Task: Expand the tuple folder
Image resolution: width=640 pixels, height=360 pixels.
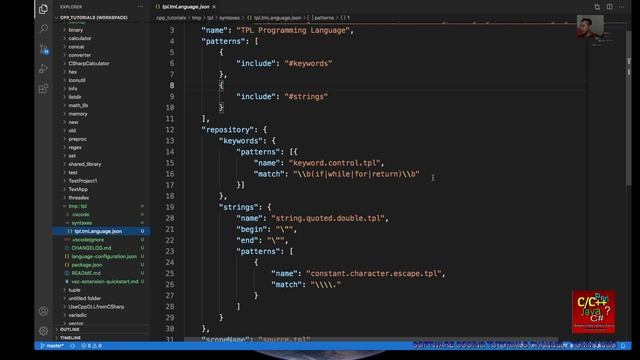Action: [74, 290]
